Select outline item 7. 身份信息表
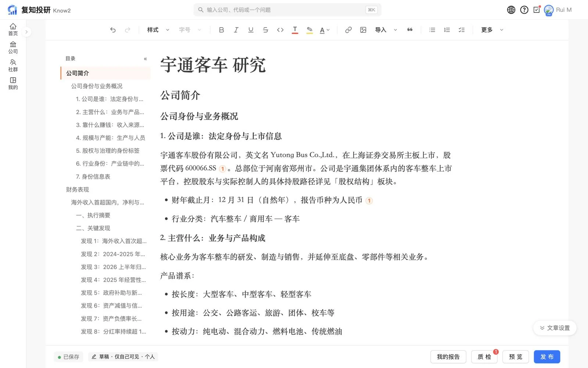Screen dimensions: 588x368 click(x=93, y=177)
